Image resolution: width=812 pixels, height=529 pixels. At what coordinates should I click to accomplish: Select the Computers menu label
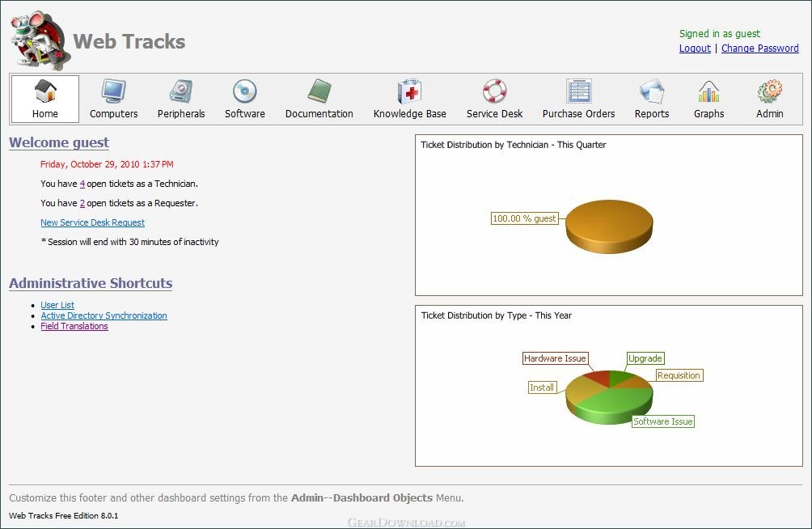(113, 113)
